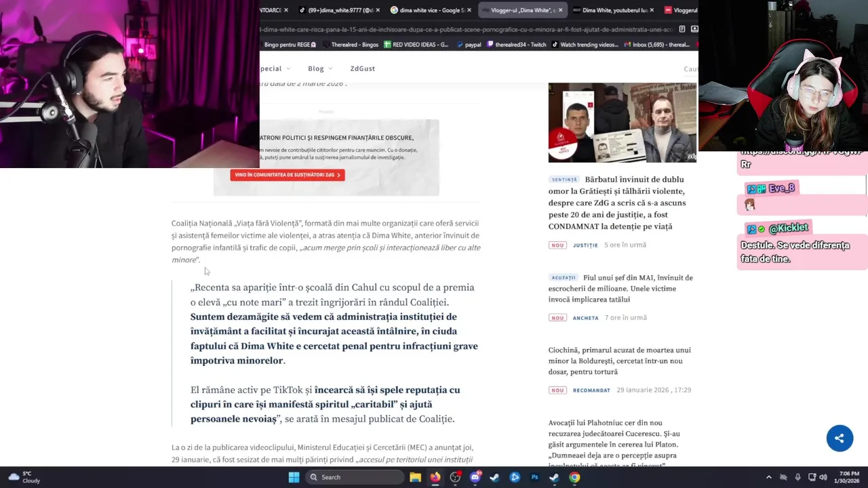Screen dimensions: 868x488
Task: Open Photoshop from the taskbar
Action: coord(534,477)
